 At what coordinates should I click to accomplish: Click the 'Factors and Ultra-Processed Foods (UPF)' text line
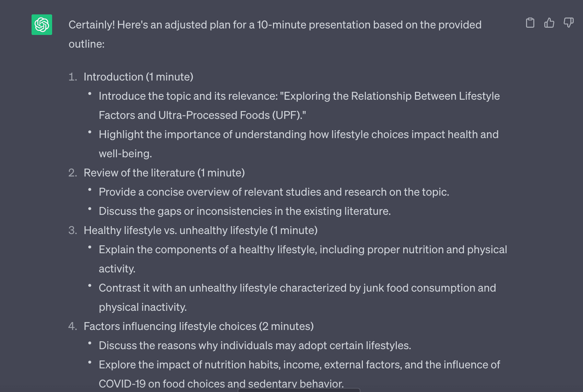(x=202, y=115)
